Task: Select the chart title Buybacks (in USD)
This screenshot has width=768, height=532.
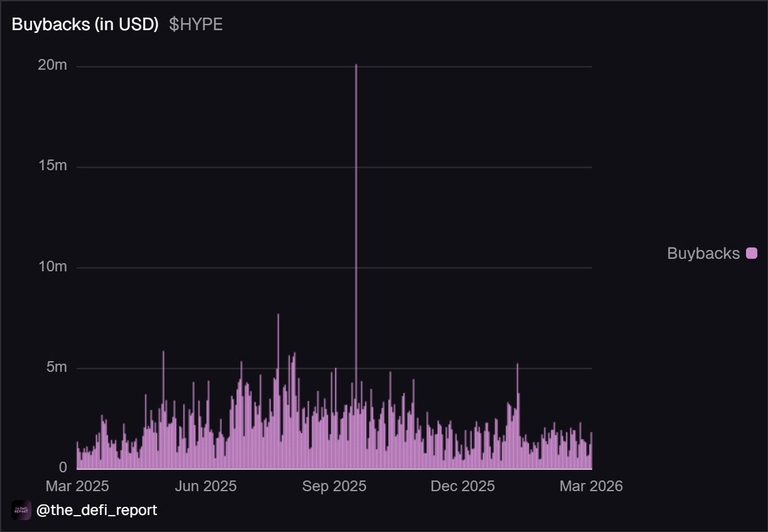Action: coord(85,24)
